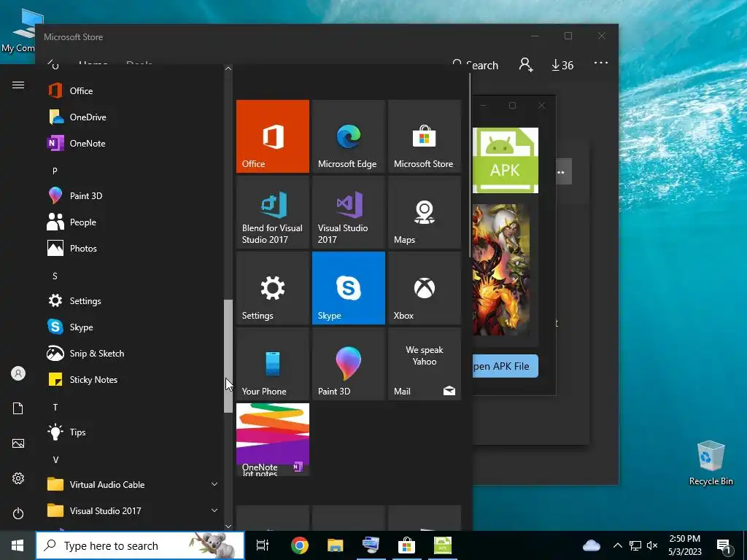This screenshot has height=560, width=747.
Task: Open the Paint 3D tile
Action: point(348,364)
